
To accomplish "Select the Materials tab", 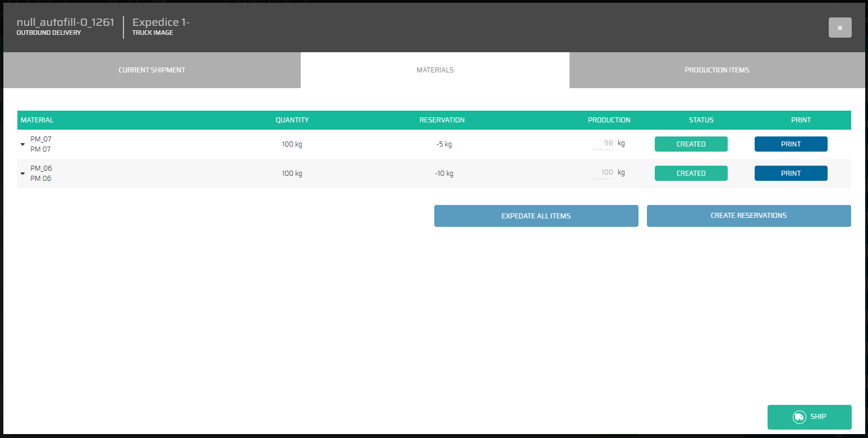I will [x=435, y=70].
